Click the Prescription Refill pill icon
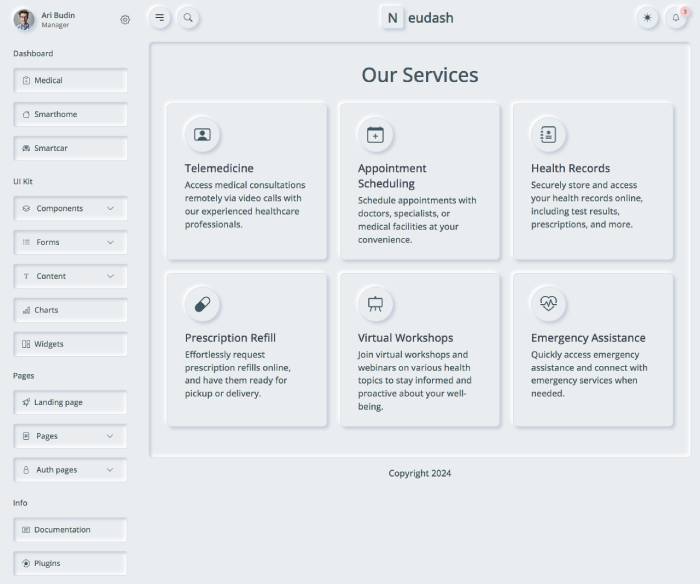This screenshot has width=700, height=584. 202,304
